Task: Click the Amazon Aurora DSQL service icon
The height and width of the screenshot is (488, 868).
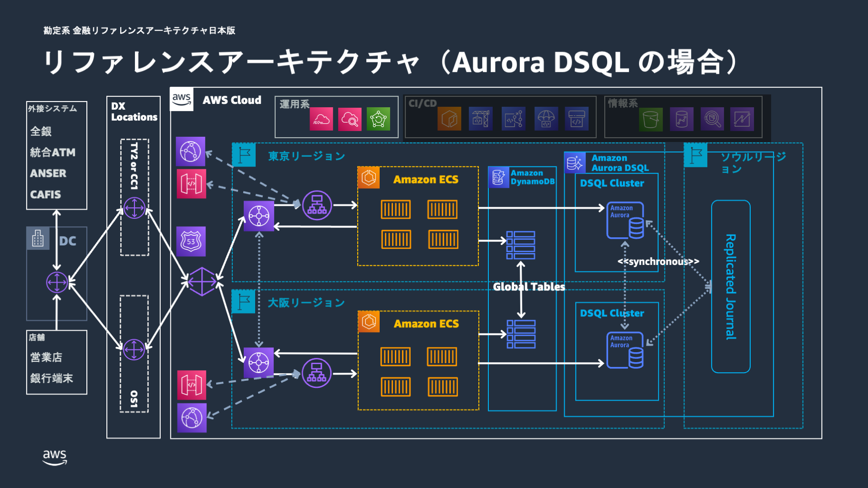Action: pos(575,163)
